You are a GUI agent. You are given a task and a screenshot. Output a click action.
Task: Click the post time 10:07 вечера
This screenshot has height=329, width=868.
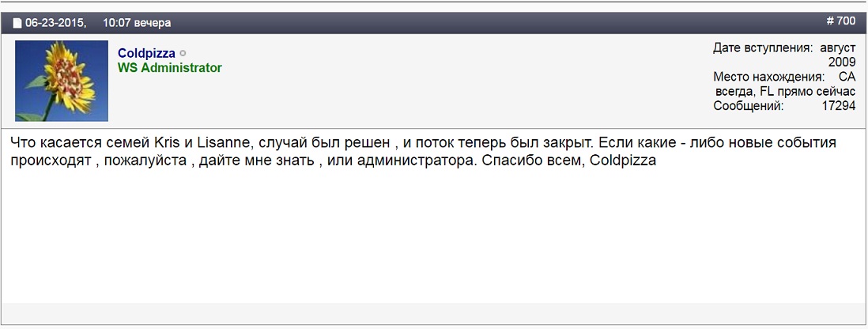[137, 23]
